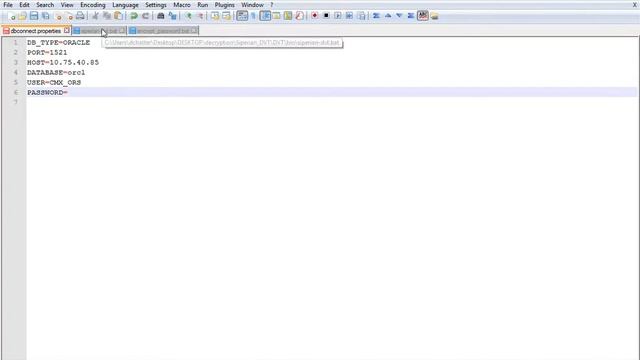The width and height of the screenshot is (640, 360).
Task: Toggle synchronized vertical scrolling
Action: (215, 16)
